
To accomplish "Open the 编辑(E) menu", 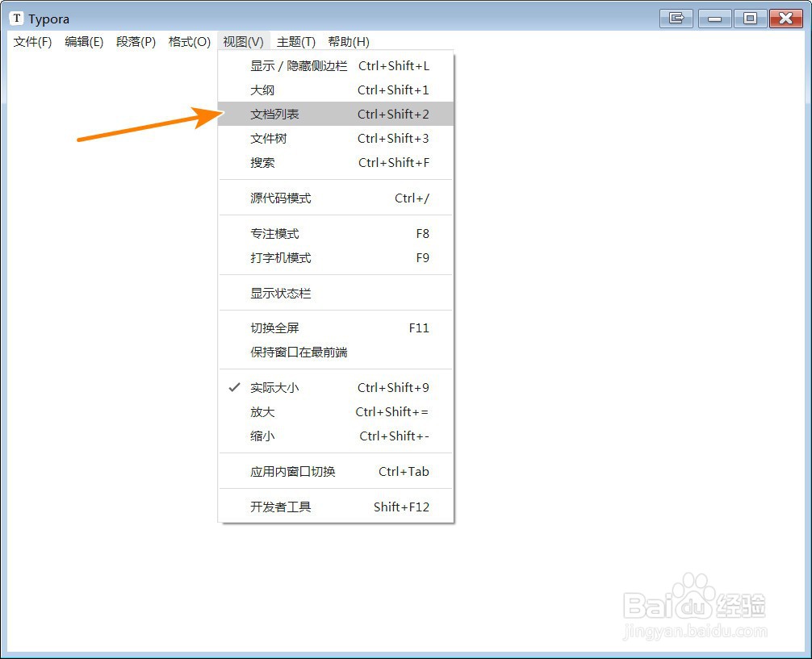I will click(84, 42).
